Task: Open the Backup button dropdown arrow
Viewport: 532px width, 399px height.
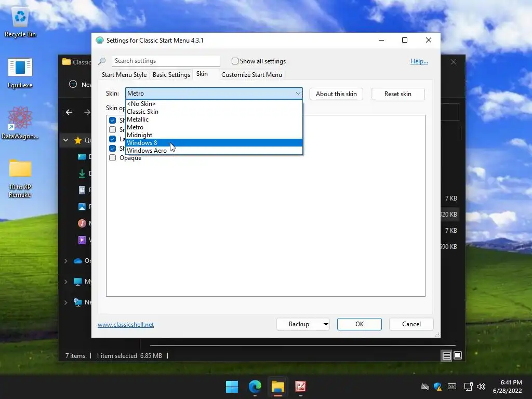Action: click(x=326, y=324)
